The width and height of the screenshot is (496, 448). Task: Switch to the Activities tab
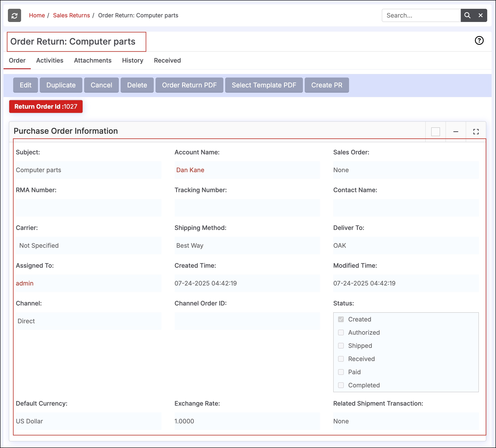[50, 61]
